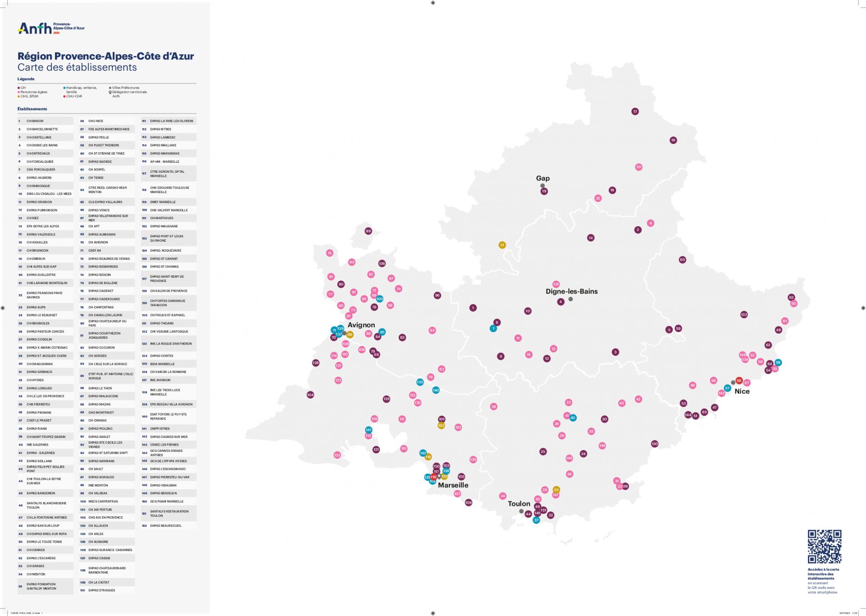Click the pink marker numbered 20
Screen dimensions: 866x616
(x=639, y=167)
